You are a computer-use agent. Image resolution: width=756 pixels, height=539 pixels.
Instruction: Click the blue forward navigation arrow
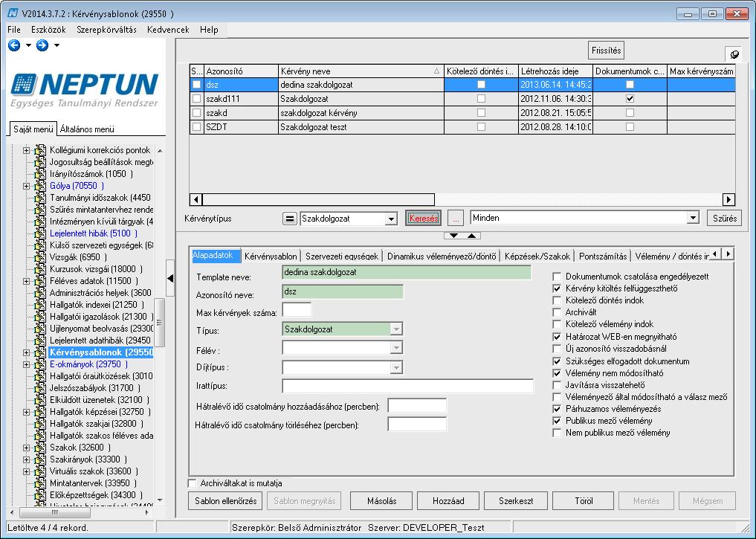tap(42, 45)
